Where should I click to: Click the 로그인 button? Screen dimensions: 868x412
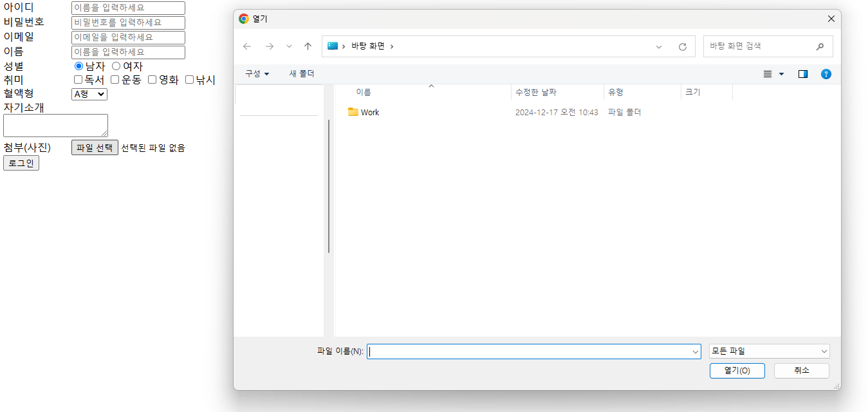(x=21, y=163)
